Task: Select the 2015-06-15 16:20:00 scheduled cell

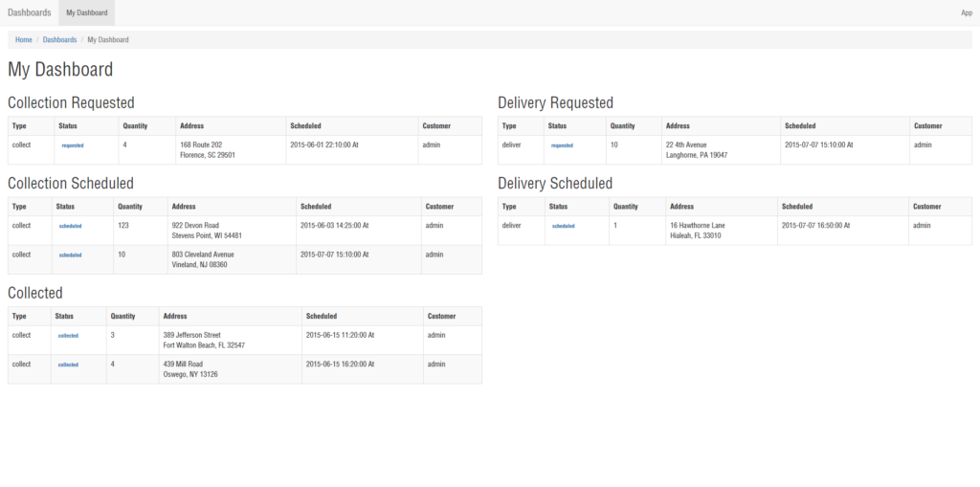Action: (340, 365)
